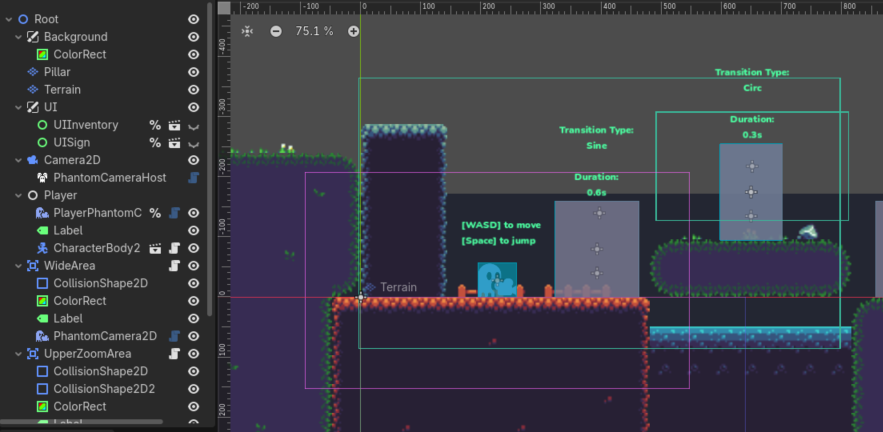Viewport: 883px width, 432px height.
Task: Click the viewport zoom out minus button
Action: [x=276, y=31]
